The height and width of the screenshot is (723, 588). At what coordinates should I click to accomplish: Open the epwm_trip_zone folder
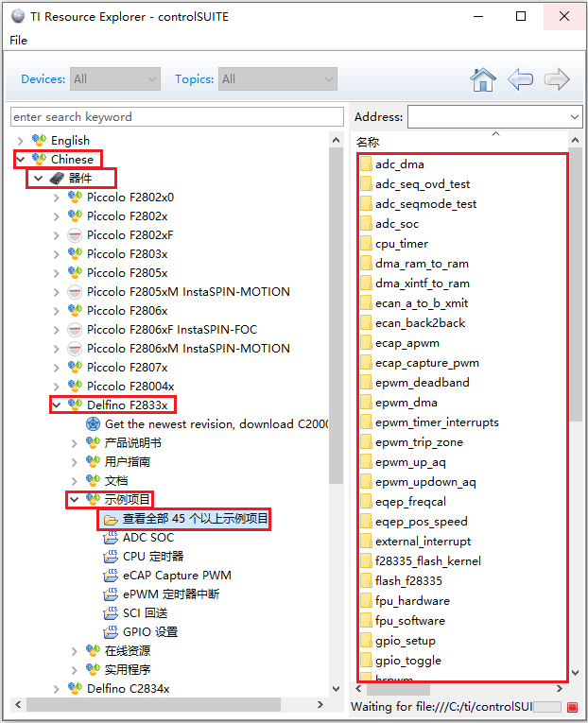pos(419,442)
